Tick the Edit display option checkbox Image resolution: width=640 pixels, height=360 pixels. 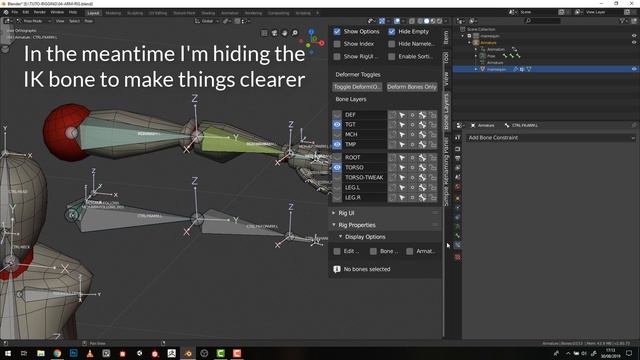coord(337,251)
